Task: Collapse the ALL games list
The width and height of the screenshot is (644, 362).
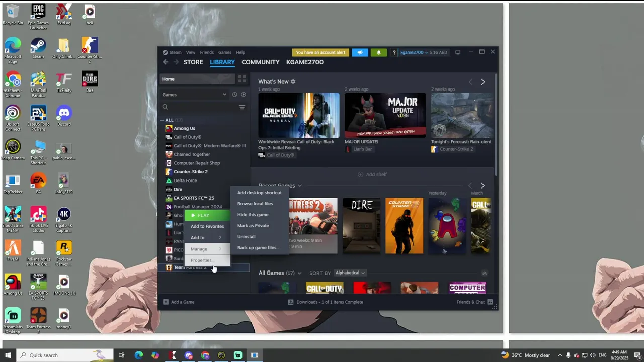Action: pos(163,120)
